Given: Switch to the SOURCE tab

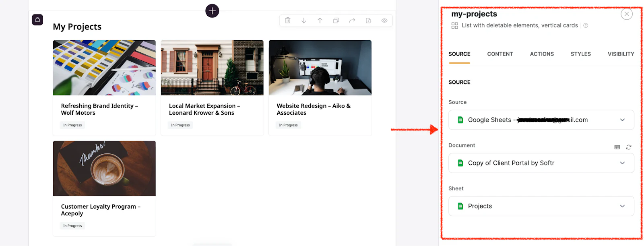Looking at the screenshot, I should click(x=459, y=54).
